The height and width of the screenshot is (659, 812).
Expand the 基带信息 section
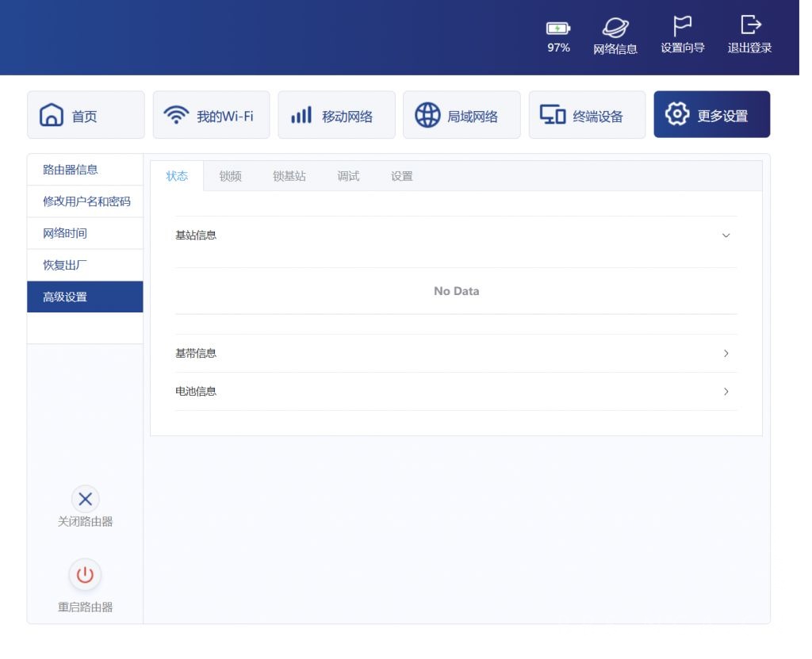click(x=726, y=354)
